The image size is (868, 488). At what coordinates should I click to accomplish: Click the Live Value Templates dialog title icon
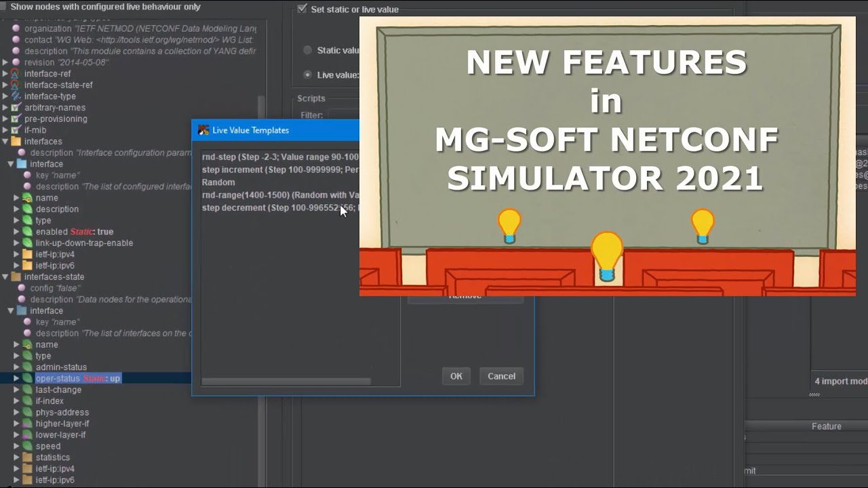(x=203, y=130)
